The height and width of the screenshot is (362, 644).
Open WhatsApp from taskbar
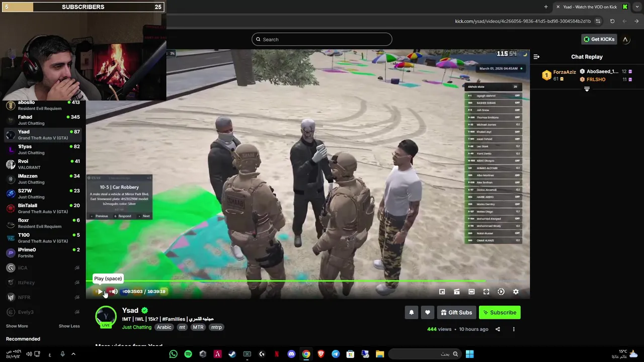coord(173,354)
